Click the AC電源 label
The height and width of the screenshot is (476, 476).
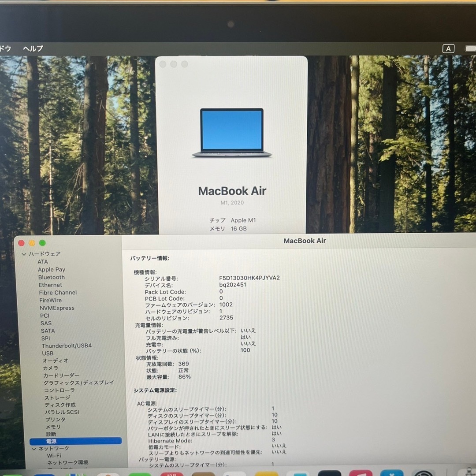click(147, 404)
